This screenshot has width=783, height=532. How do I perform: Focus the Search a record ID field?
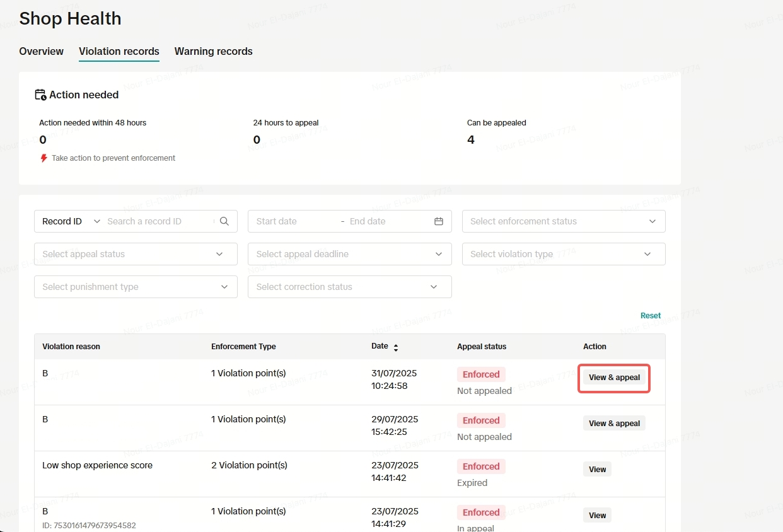160,221
